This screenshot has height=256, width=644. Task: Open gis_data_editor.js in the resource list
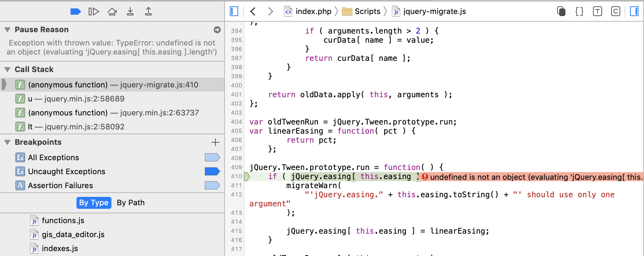point(73,234)
